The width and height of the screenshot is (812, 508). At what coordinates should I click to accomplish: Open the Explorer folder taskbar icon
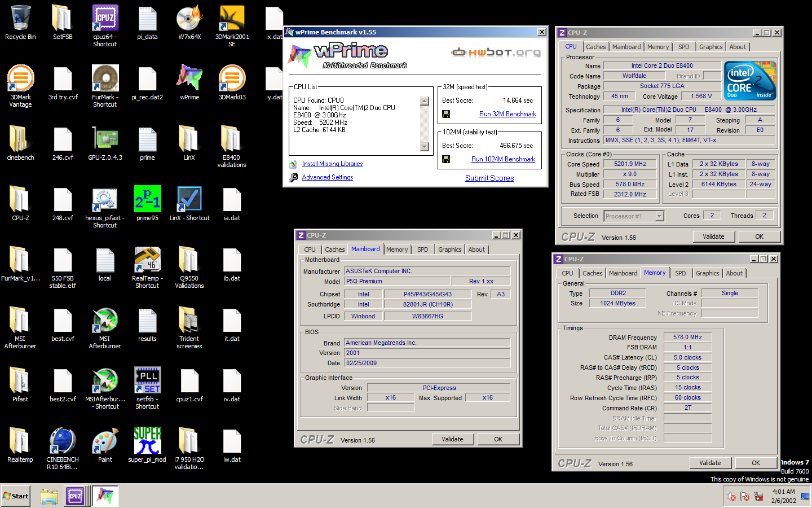(x=49, y=496)
